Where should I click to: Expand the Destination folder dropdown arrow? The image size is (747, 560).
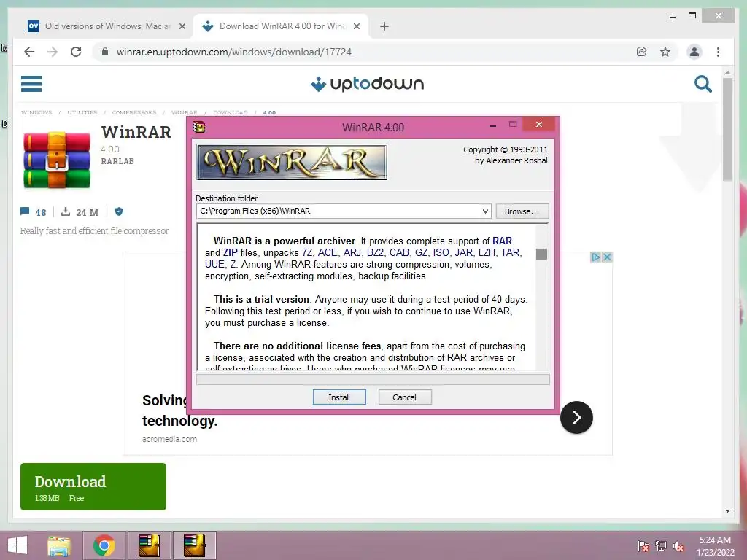(x=485, y=211)
